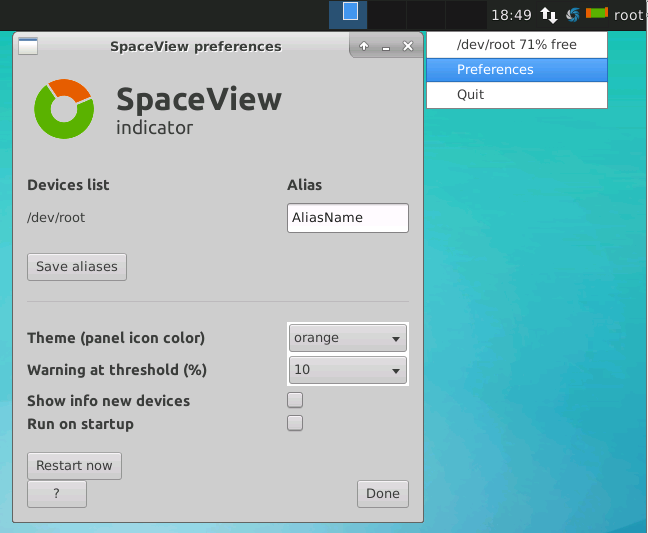Viewport: 648px width, 533px height.
Task: Open the Warning at threshold dropdown
Action: (x=348, y=370)
